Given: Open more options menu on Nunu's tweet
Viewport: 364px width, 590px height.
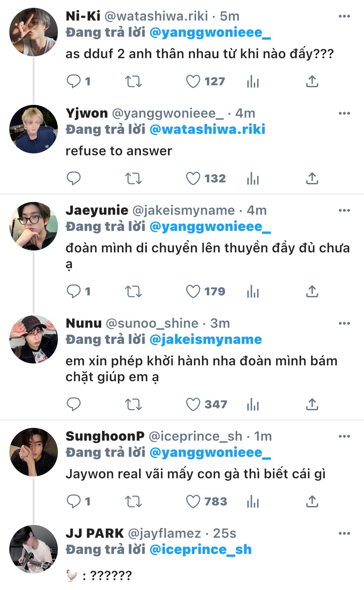Looking at the screenshot, I should click(x=344, y=323).
